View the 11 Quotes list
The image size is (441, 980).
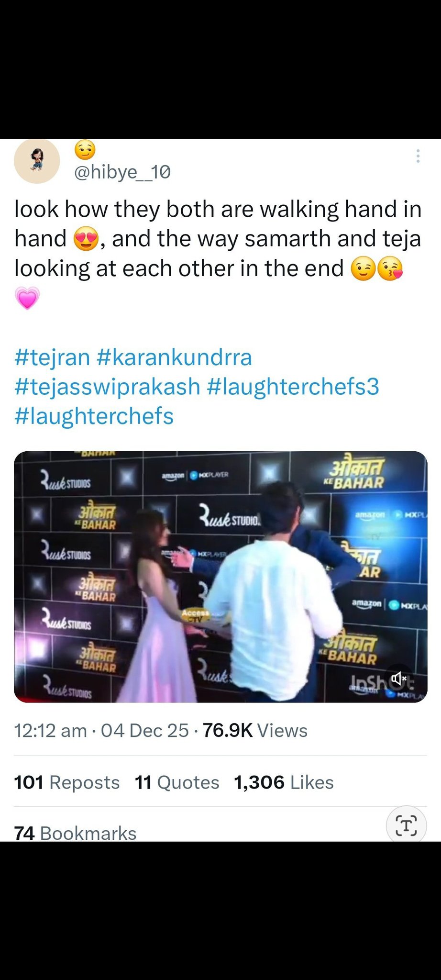coord(177,782)
